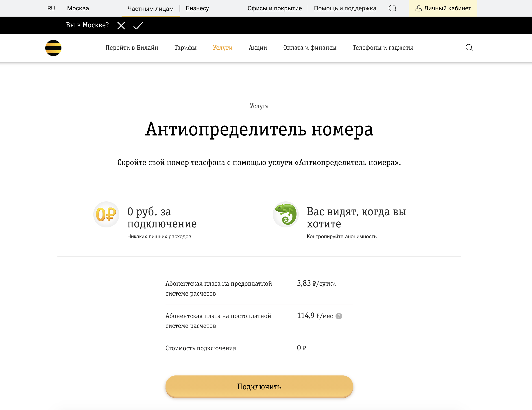Viewport: 532px width, 410px height.
Task: Click the Beeline striped logo
Action: point(54,48)
